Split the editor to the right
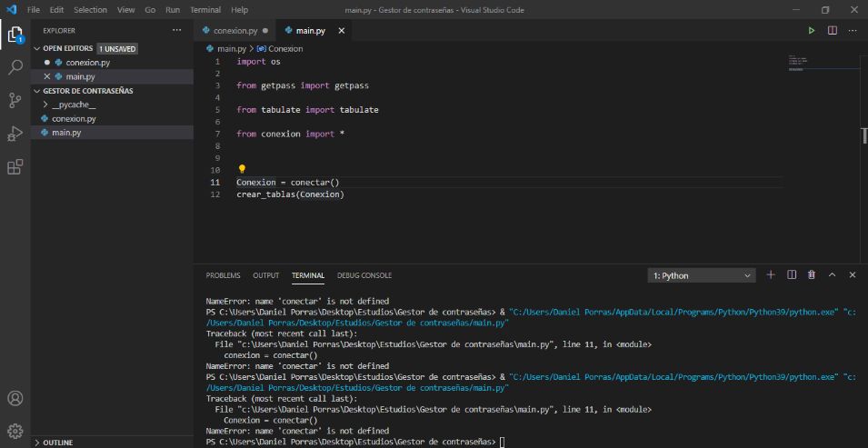Screen dimensions: 868x448 [x=832, y=30]
